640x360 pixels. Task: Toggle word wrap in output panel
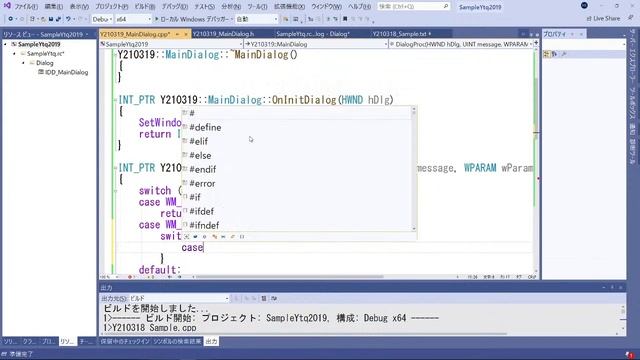[x=274, y=298]
